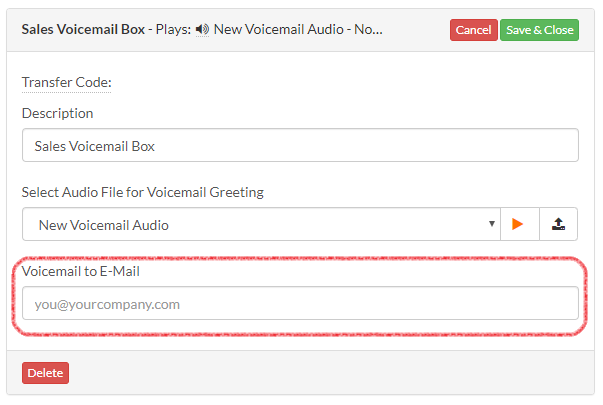603x405 pixels.
Task: Click the you@yourcompany.com placeholder text
Action: tap(107, 304)
